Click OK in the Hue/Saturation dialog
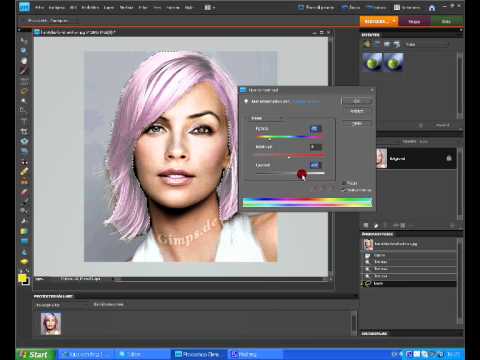The width and height of the screenshot is (480, 360). 357,101
